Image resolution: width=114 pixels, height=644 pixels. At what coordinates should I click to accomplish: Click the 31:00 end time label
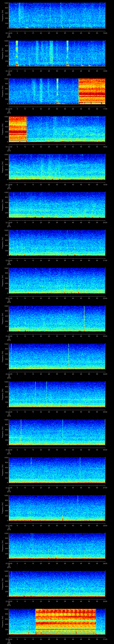click(x=105, y=639)
